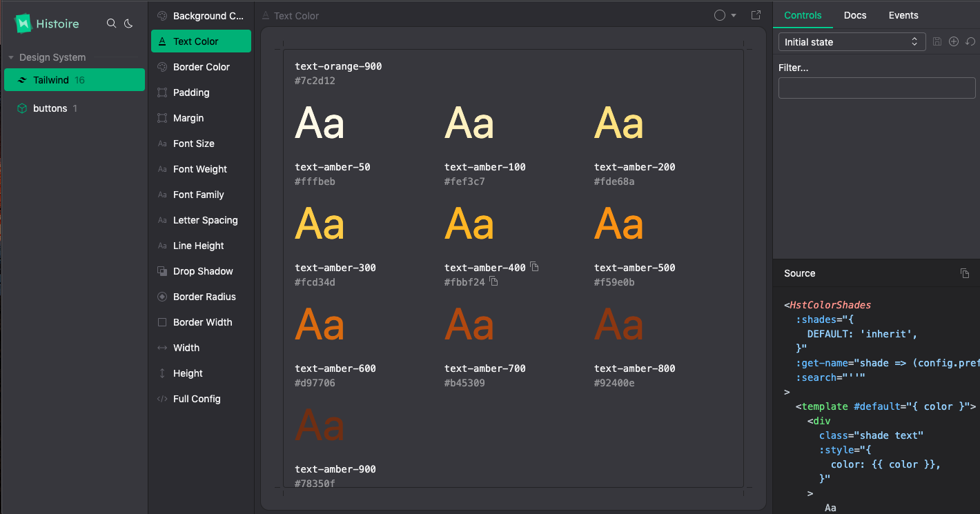Image resolution: width=980 pixels, height=514 pixels.
Task: Open the Initial state dropdown
Action: 852,42
